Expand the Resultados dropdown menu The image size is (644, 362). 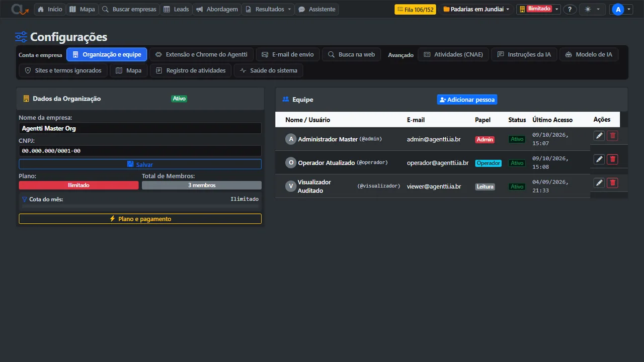click(x=268, y=9)
